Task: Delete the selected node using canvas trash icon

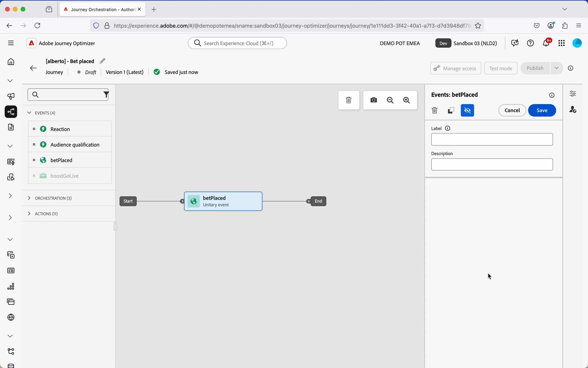Action: click(x=349, y=100)
